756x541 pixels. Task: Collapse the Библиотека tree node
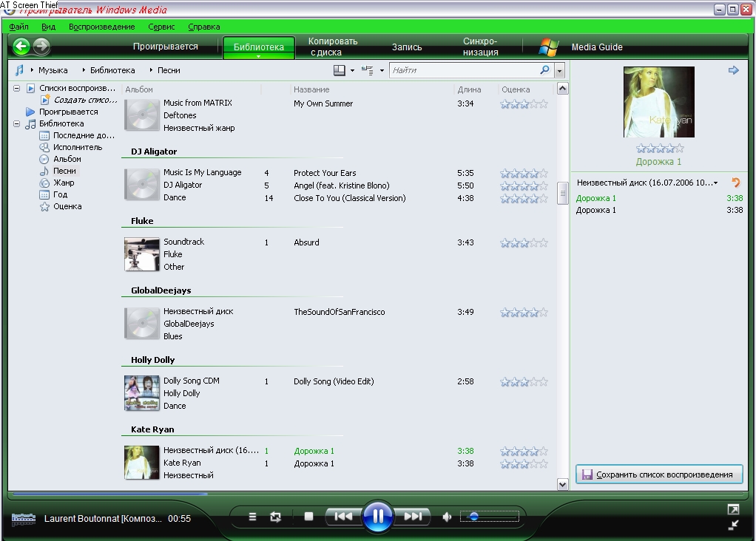click(x=16, y=124)
